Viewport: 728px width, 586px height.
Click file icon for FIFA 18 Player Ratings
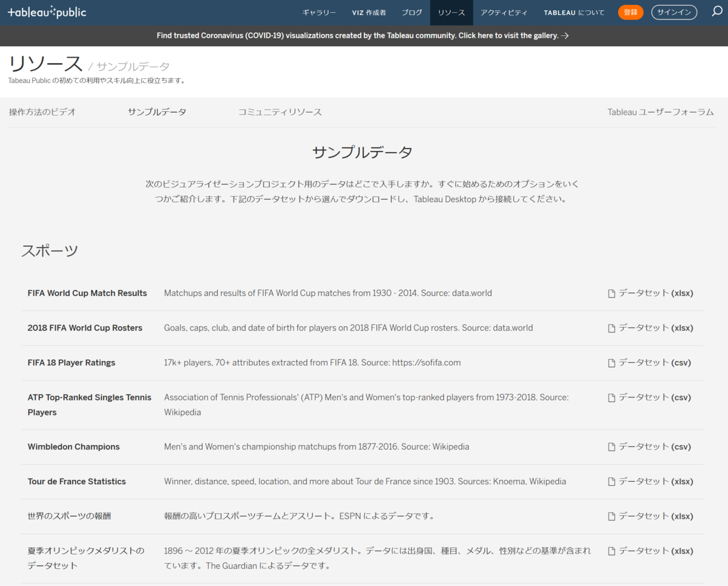coord(612,363)
